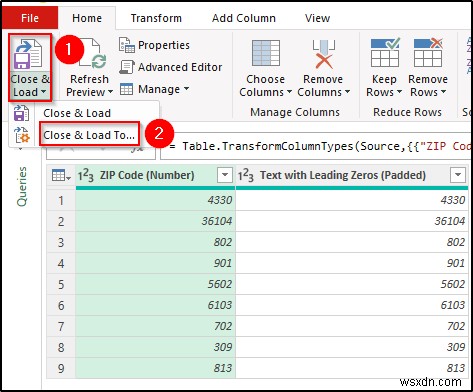The height and width of the screenshot is (392, 473).
Task: Click the Remove Columns icon
Action: click(323, 54)
